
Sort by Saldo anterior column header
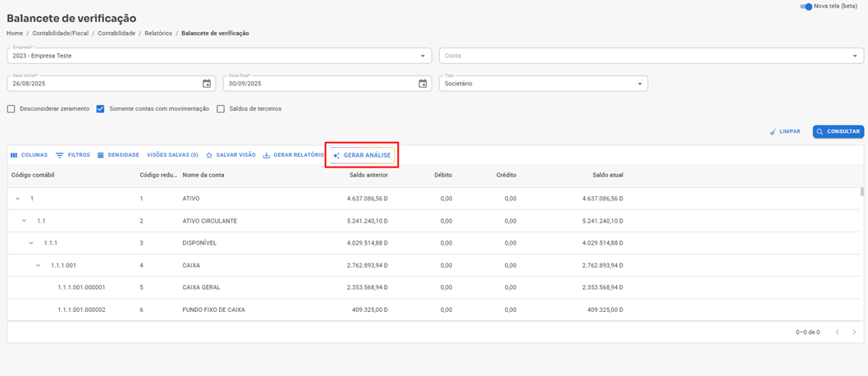coord(368,175)
